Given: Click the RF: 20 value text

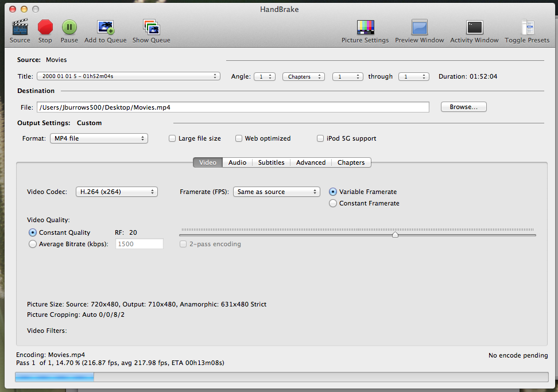Looking at the screenshot, I should (x=126, y=232).
